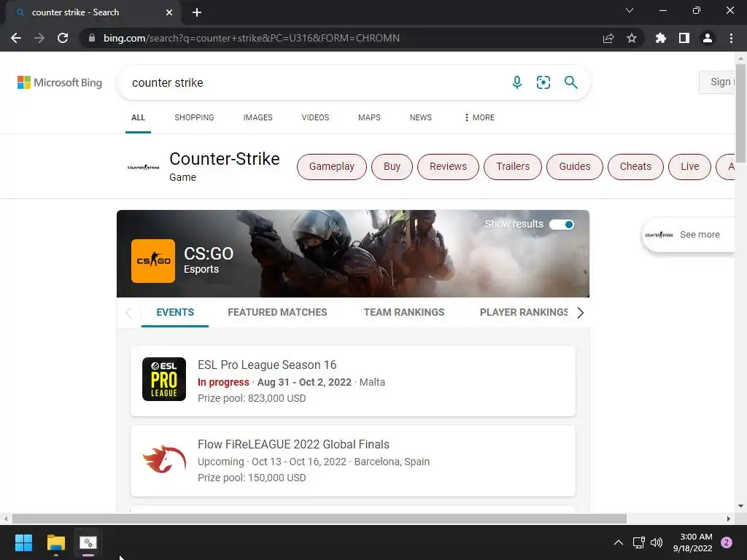Image resolution: width=747 pixels, height=560 pixels.
Task: Click the tab search down arrow
Action: 630,10
